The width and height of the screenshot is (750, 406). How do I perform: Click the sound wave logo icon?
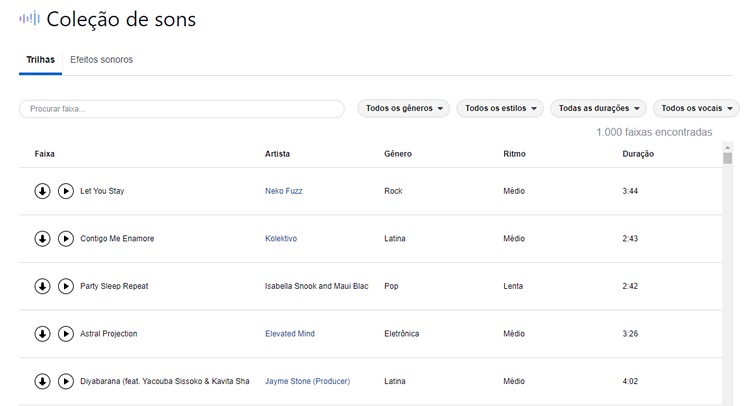point(29,19)
